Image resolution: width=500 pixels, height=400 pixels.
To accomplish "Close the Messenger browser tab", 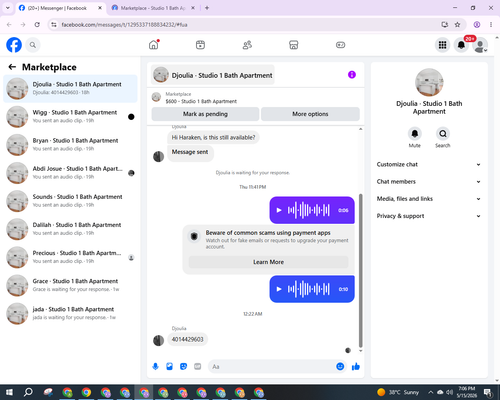I will point(100,8).
